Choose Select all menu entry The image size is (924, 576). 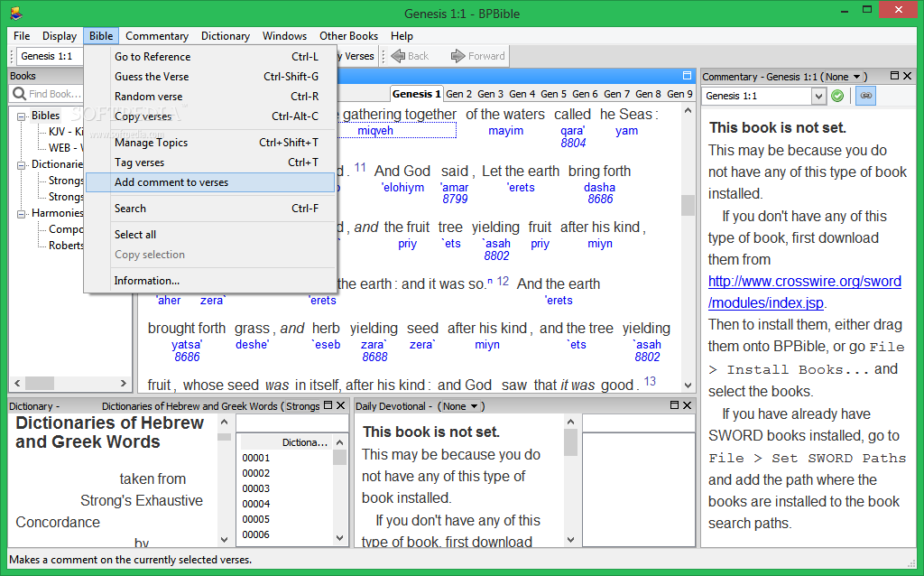(210, 234)
